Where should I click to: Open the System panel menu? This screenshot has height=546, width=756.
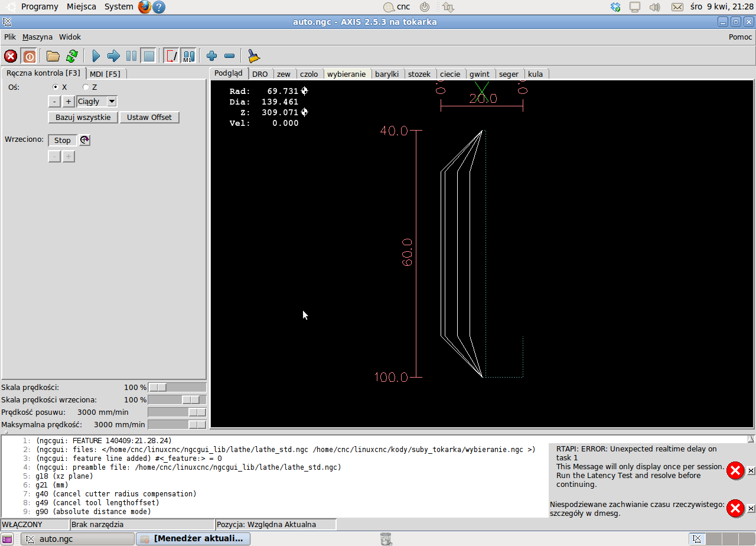(x=119, y=6)
